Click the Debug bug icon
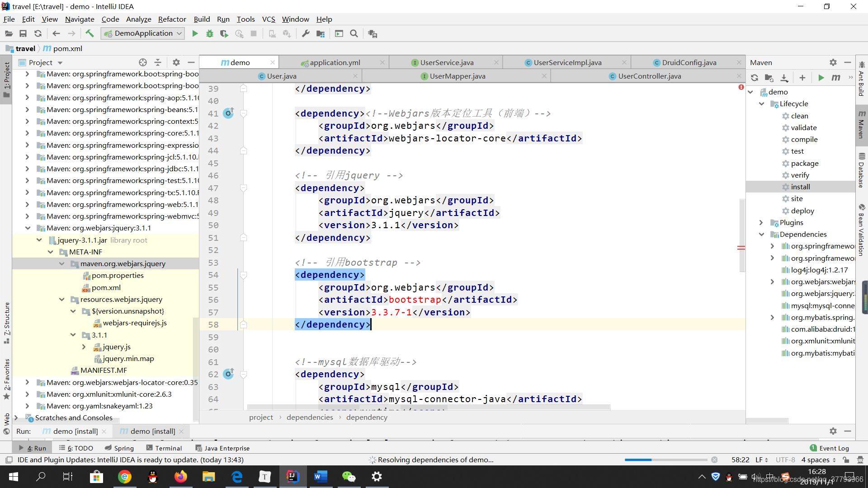868x488 pixels. [x=209, y=33]
